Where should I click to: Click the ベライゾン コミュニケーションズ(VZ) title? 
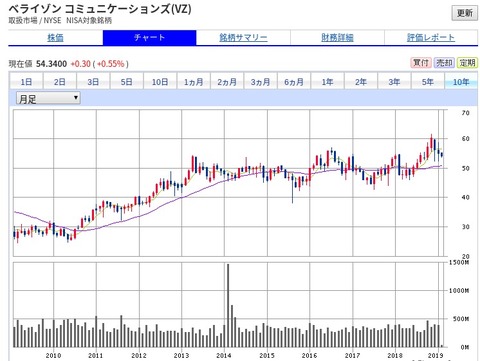100,8
